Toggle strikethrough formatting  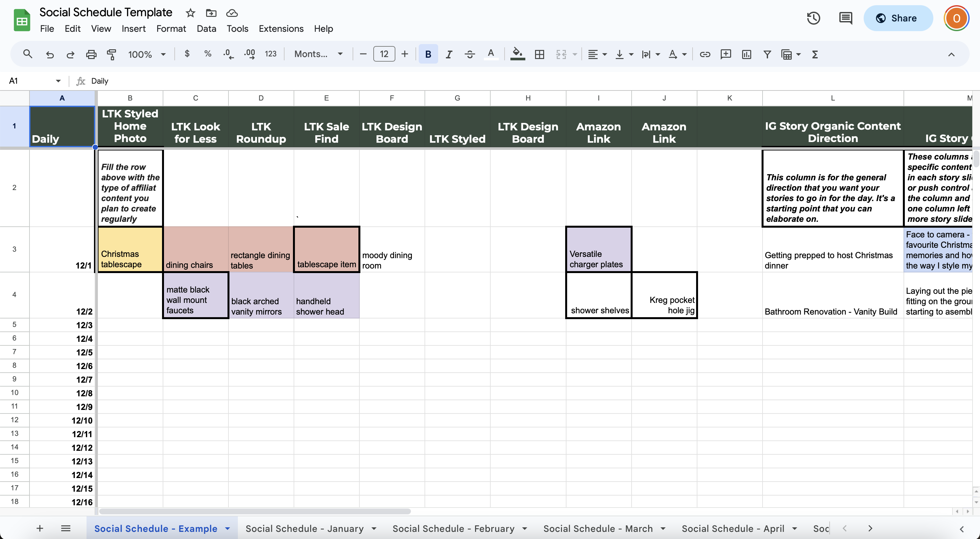(470, 54)
